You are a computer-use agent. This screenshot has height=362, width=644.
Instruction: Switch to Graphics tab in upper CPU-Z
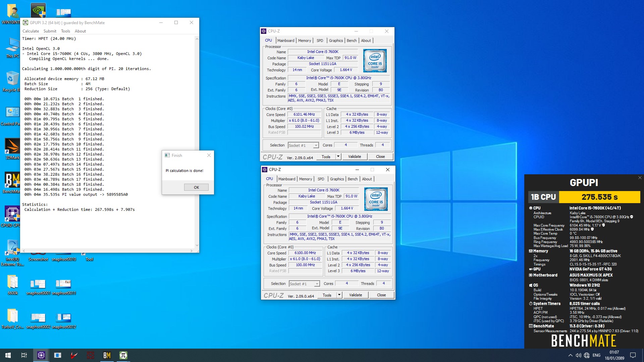[x=336, y=41]
